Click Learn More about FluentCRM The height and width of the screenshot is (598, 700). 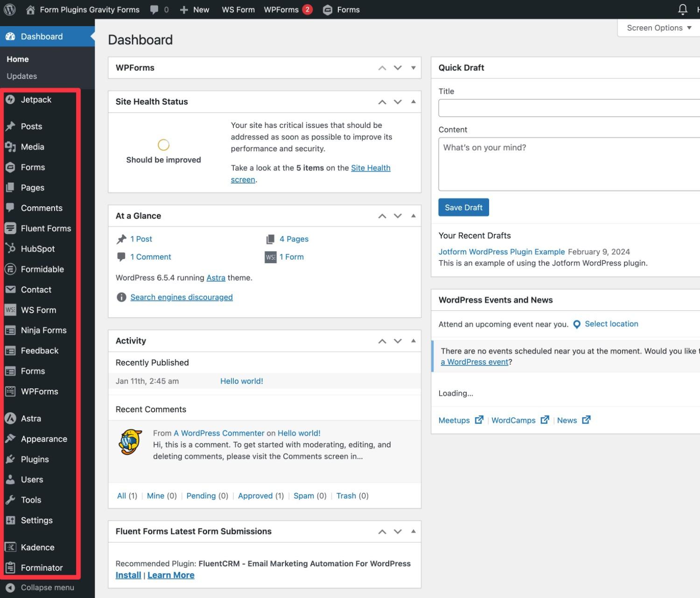click(x=171, y=575)
